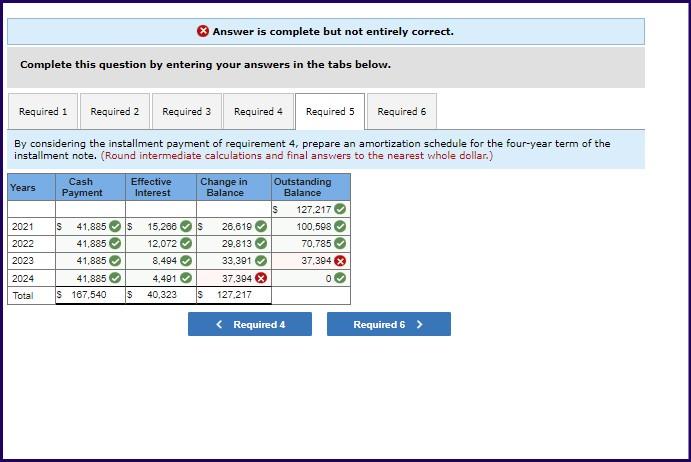Screen dimensions: 691x462
Task: Edit the 2023 effective interest 8,494 field
Action: point(161,261)
